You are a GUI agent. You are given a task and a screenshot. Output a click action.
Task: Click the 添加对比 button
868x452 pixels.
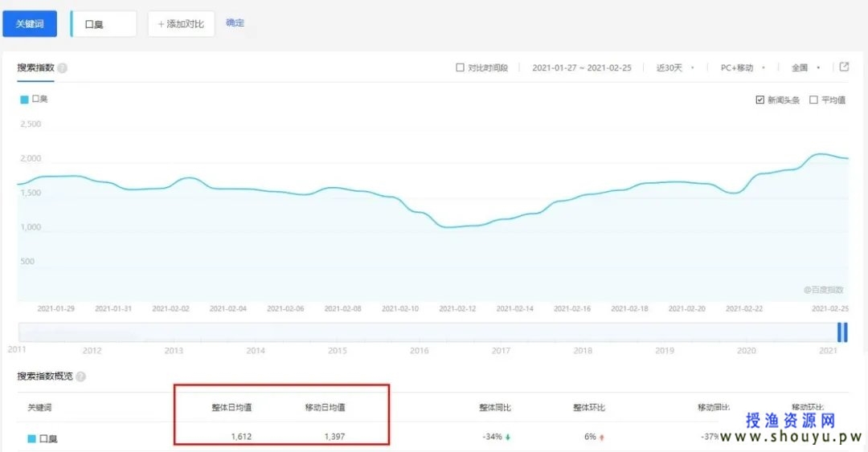click(181, 24)
